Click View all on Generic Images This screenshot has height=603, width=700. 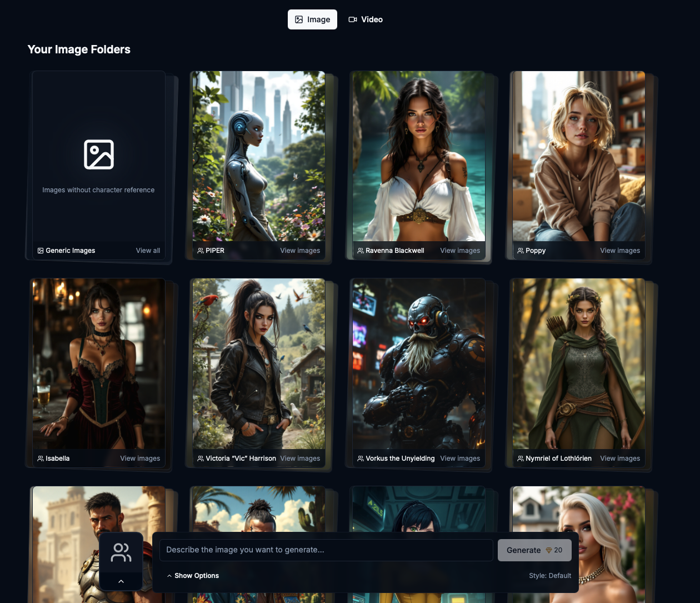pyautogui.click(x=148, y=251)
